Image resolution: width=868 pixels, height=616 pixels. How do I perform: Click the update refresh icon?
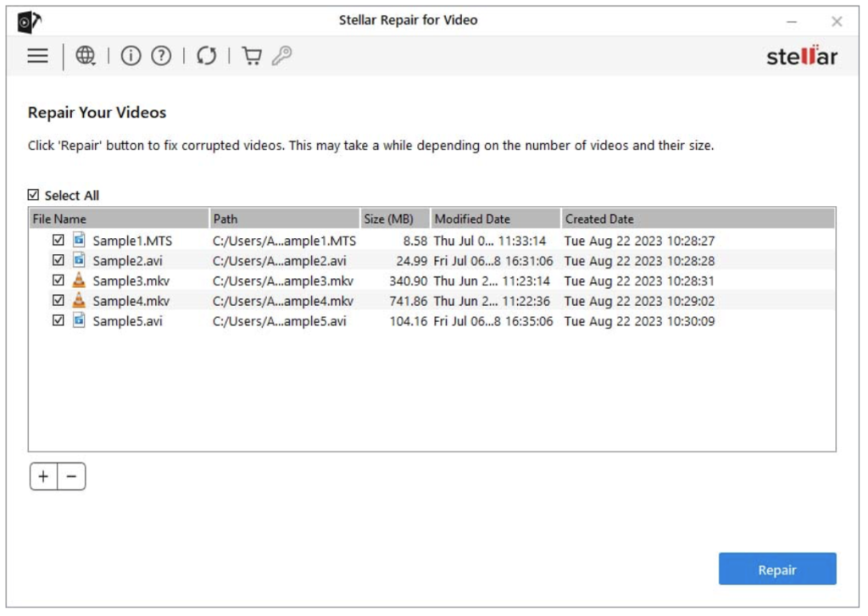pyautogui.click(x=206, y=56)
